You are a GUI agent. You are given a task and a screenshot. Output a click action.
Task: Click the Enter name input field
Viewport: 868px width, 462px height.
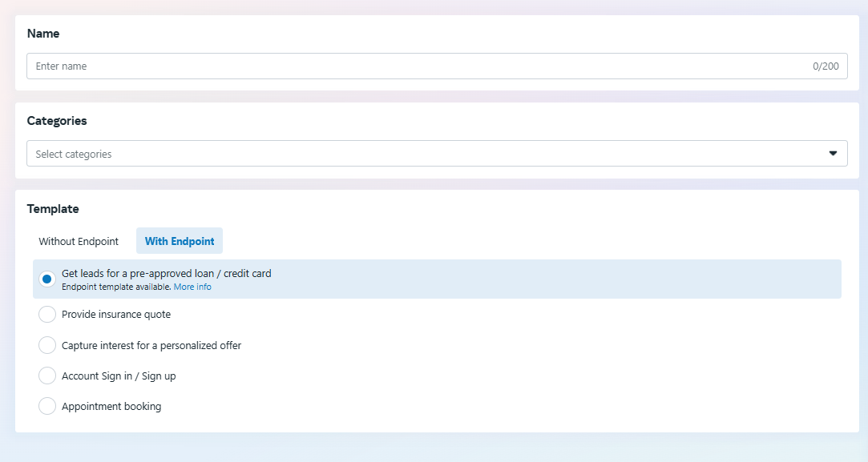[x=417, y=66]
